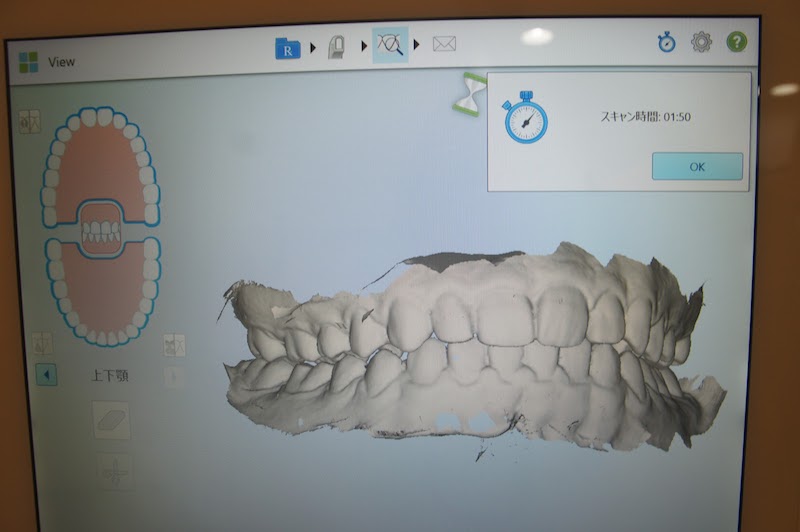Click the large stopwatch icon in dialog
Screen dimensions: 800x532
pos(526,117)
